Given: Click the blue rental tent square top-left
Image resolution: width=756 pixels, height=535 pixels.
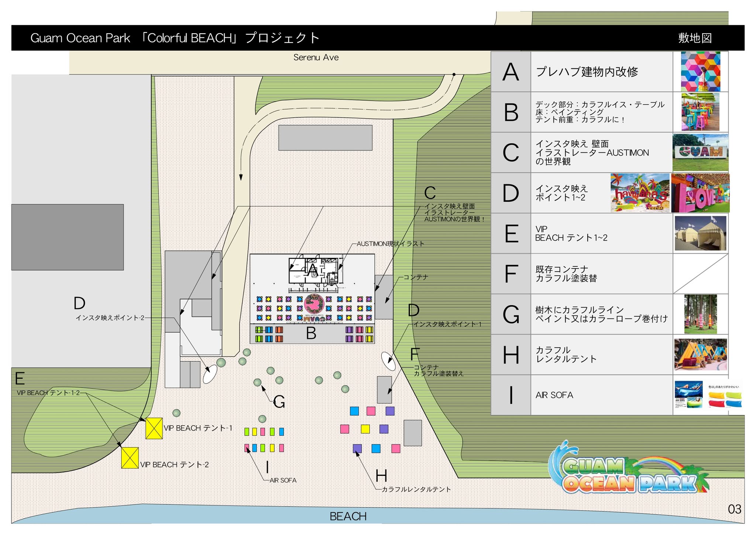Looking at the screenshot, I should click(354, 411).
